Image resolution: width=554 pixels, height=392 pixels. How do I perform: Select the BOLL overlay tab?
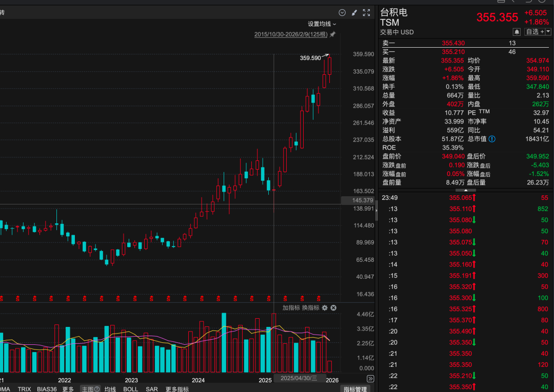click(131, 389)
